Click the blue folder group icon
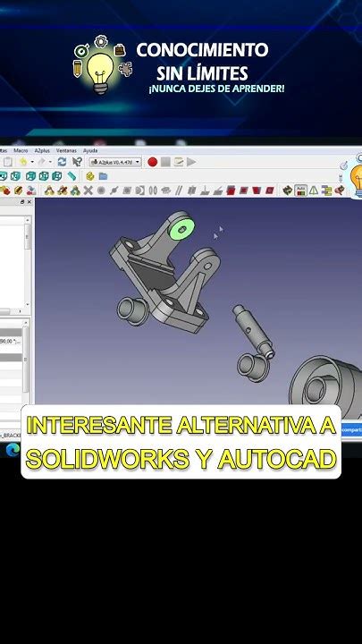 tap(103, 176)
